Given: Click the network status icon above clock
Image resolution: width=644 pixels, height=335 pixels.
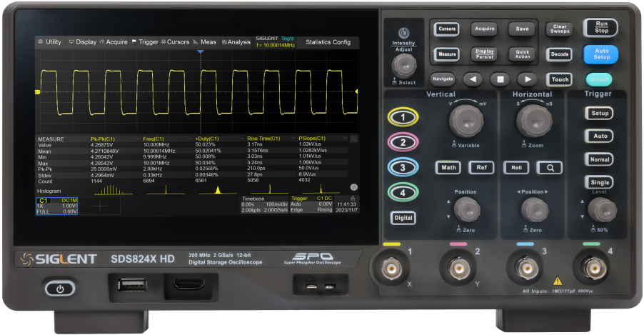Looking at the screenshot, I should click(353, 198).
